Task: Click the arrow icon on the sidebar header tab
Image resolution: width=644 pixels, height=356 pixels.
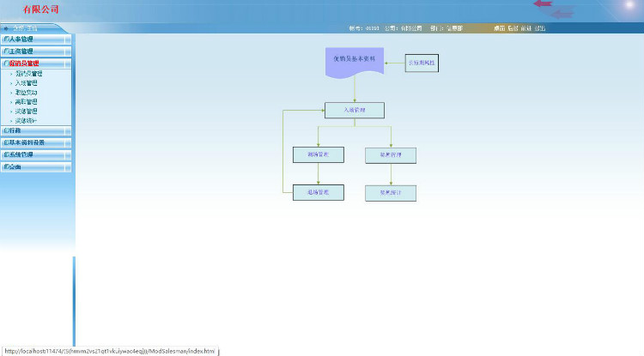Action: pos(6,28)
